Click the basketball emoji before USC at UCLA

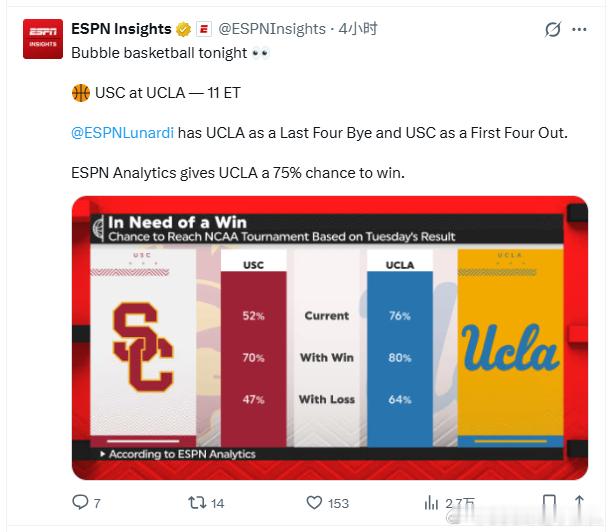tap(81, 93)
